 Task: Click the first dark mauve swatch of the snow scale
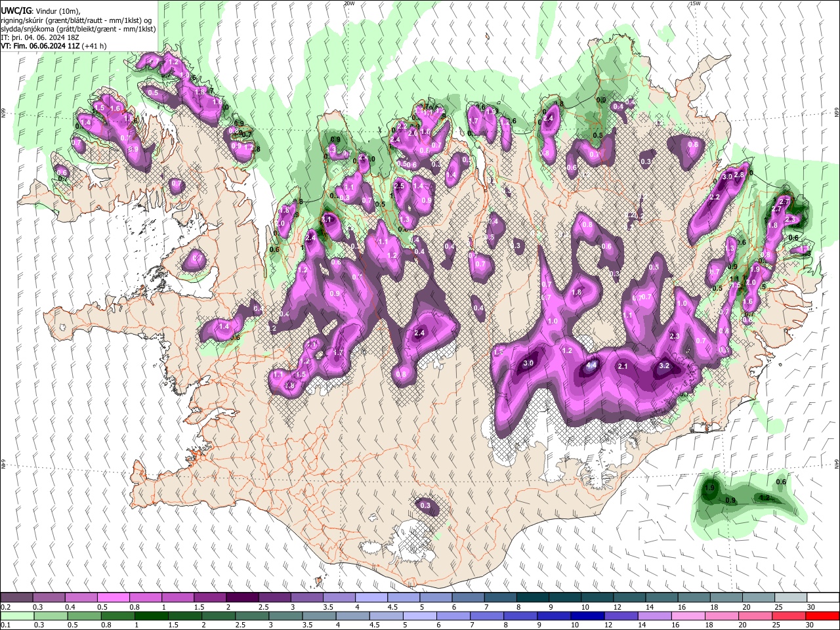[16, 597]
